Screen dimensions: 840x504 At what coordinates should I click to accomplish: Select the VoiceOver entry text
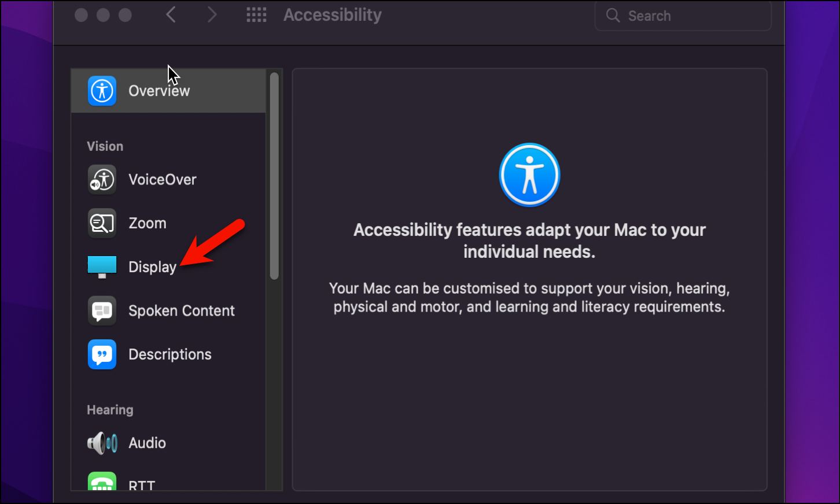coord(163,180)
